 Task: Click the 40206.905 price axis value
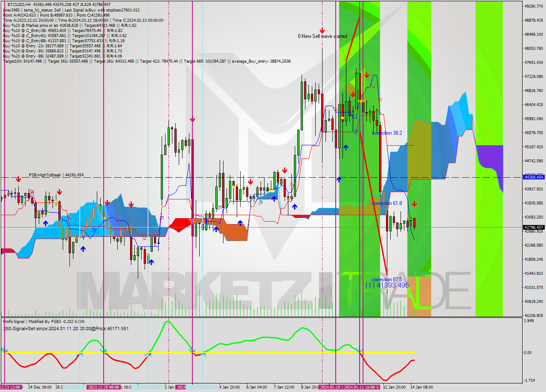(x=533, y=315)
